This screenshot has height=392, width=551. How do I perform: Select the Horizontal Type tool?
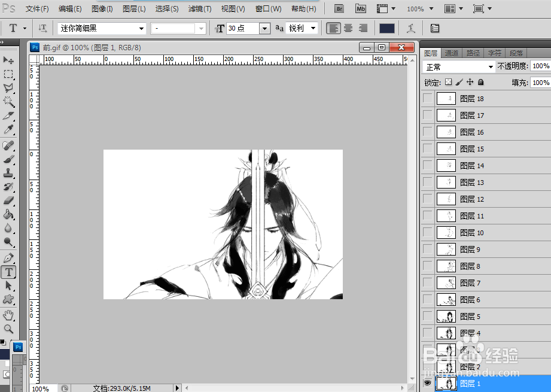coord(8,272)
